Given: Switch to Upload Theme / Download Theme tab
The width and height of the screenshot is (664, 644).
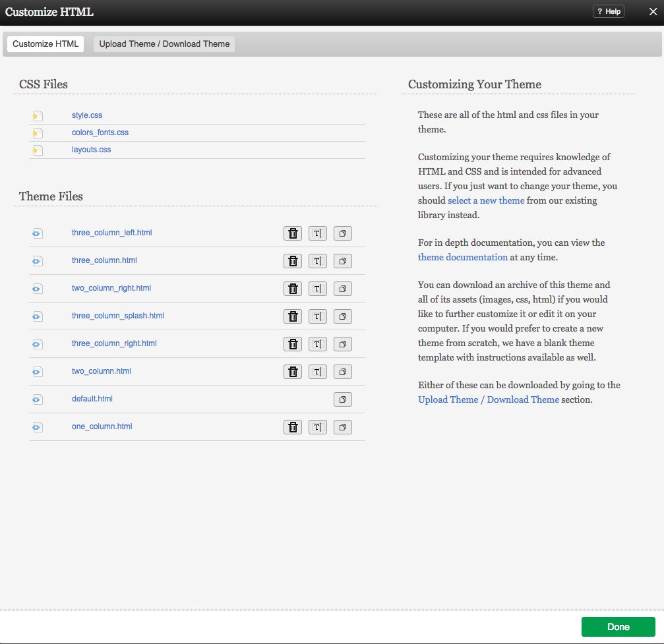Looking at the screenshot, I should pyautogui.click(x=164, y=44).
